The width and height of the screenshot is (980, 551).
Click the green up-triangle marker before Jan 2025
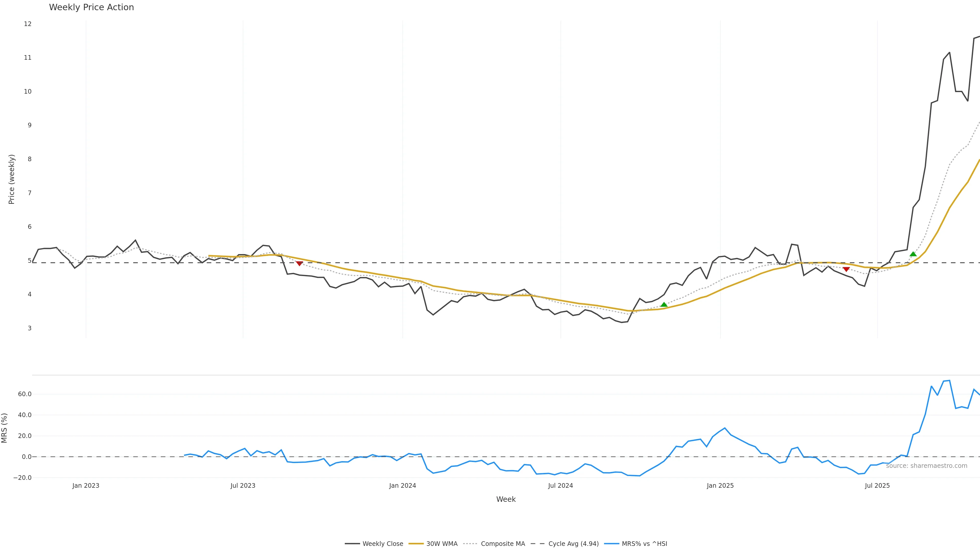664,305
